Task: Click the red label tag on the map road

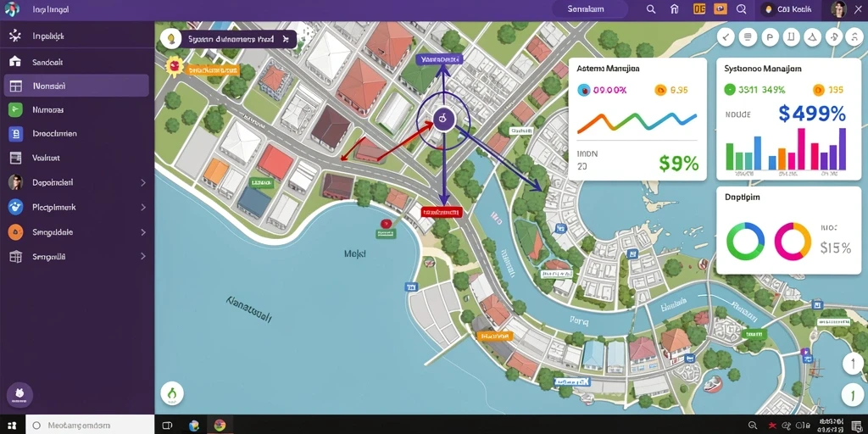Action: 441,211
